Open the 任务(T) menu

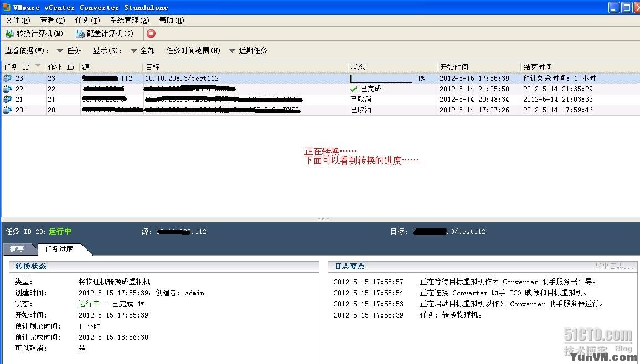tap(87, 20)
